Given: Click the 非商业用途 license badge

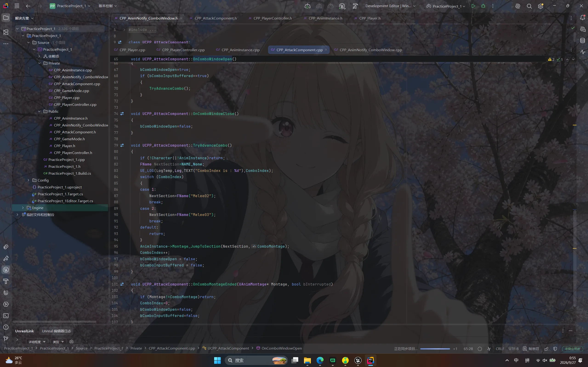Looking at the screenshot, I should [572, 349].
